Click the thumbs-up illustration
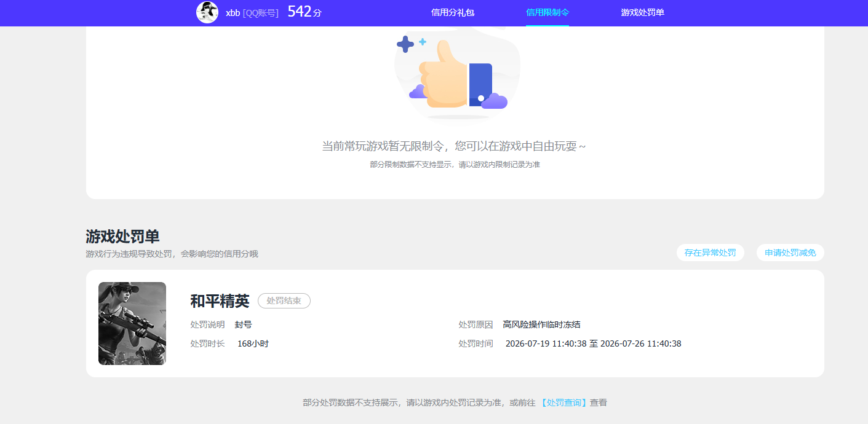 457,76
